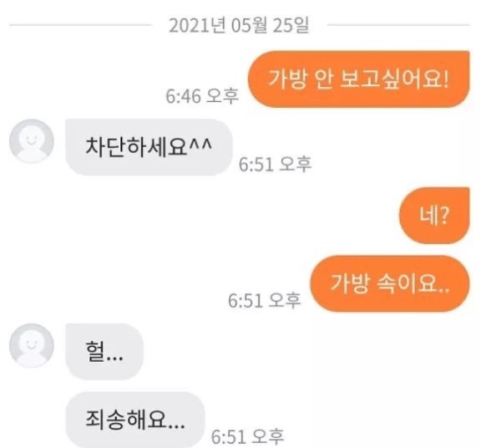
Task: Click the divider line left of the date
Action: (x=80, y=25)
